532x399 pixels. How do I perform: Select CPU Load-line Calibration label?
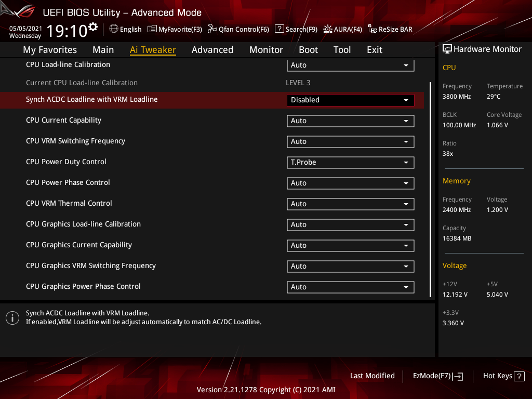pos(68,64)
